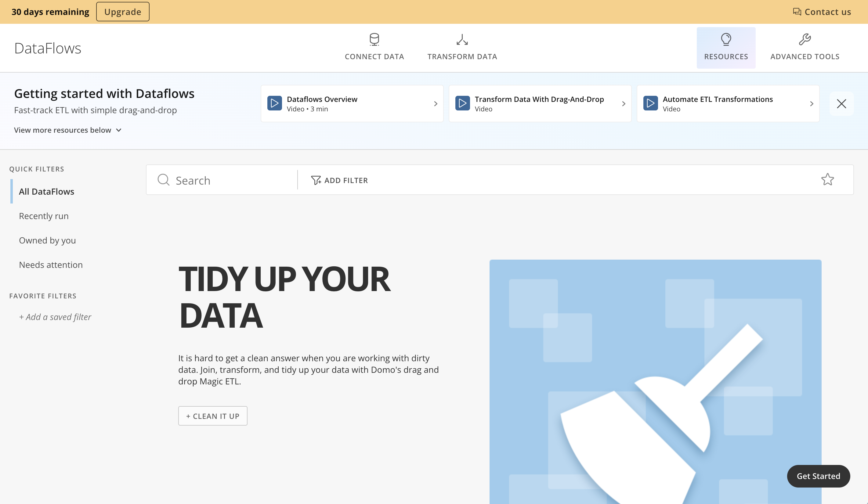Open Transform Data With Drag-And-Drop arrow
The image size is (868, 504).
click(x=624, y=104)
